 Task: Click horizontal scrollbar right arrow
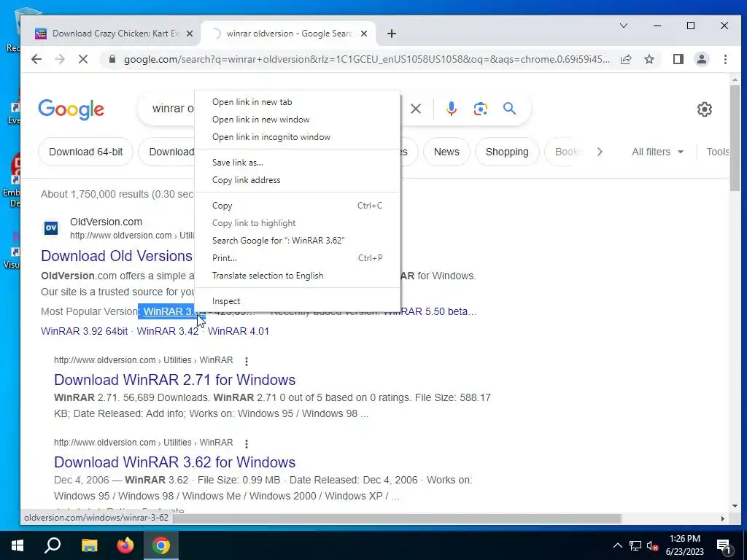click(x=723, y=518)
